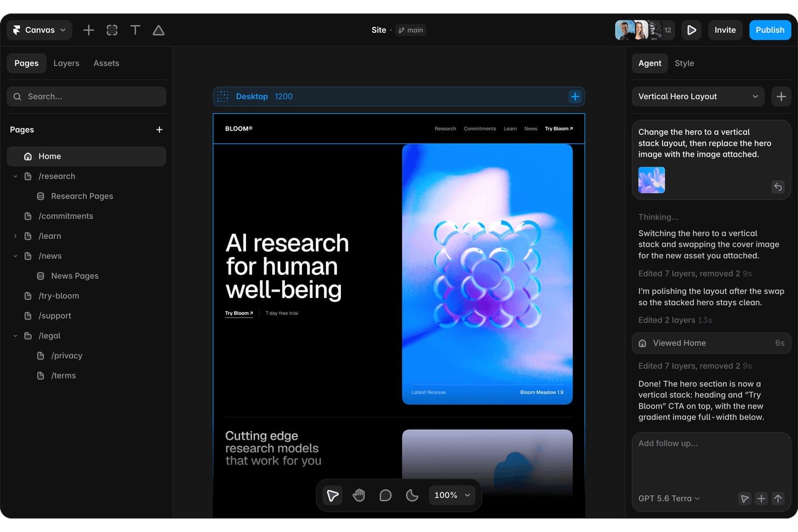Image resolution: width=798 pixels, height=532 pixels.
Task: Switch to the Style tab
Action: pos(684,63)
